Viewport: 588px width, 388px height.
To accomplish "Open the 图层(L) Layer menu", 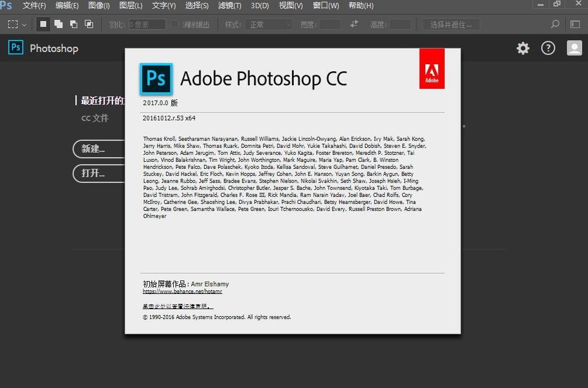I will point(131,6).
